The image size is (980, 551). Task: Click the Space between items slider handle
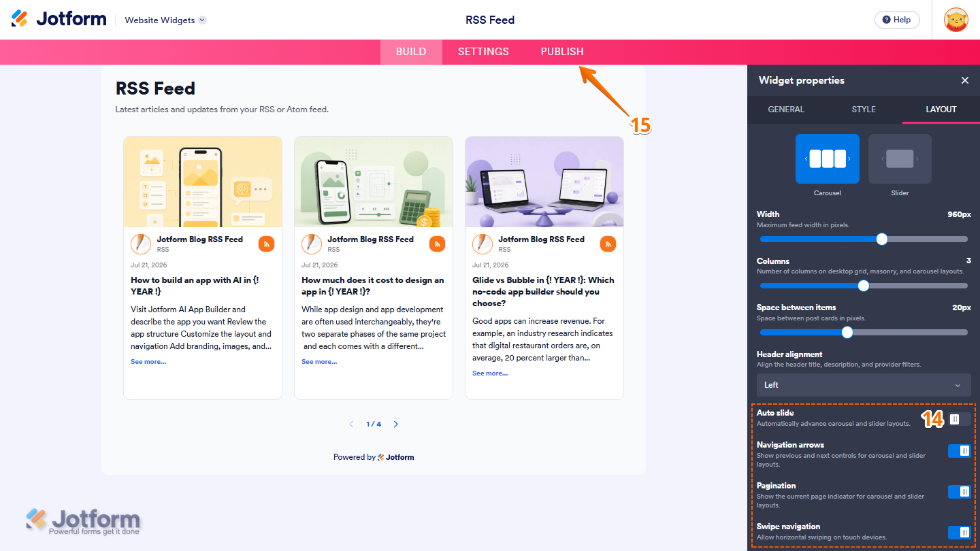coord(847,332)
